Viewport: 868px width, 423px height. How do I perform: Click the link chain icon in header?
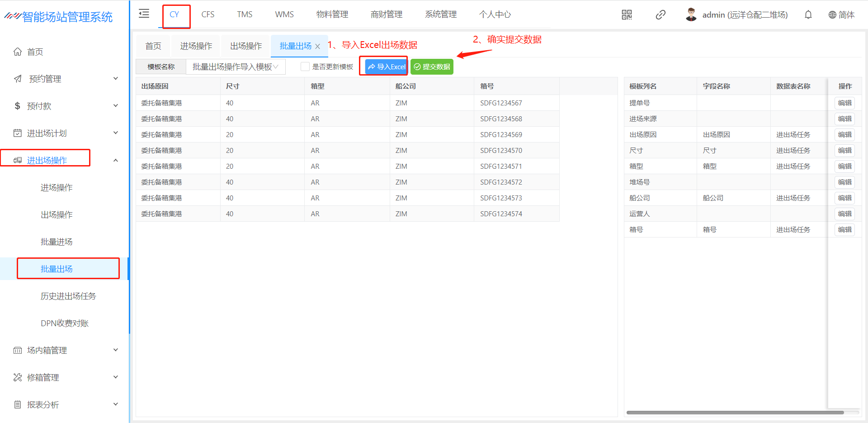660,15
